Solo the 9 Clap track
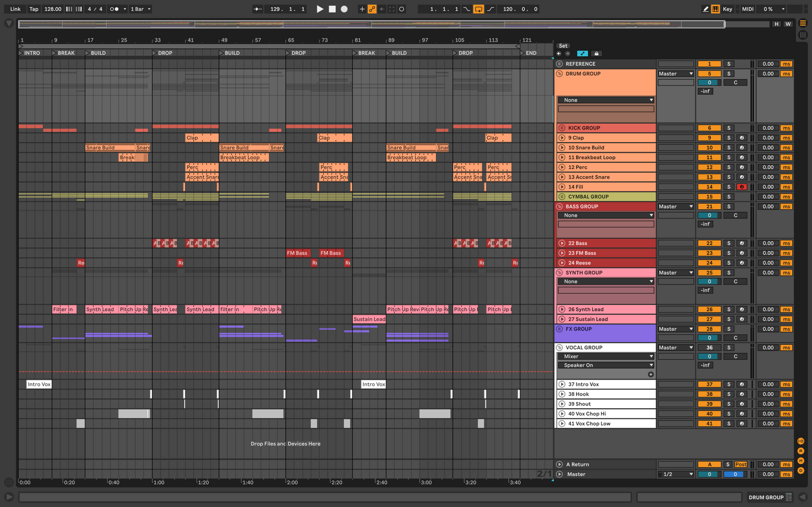812x507 pixels. 728,138
